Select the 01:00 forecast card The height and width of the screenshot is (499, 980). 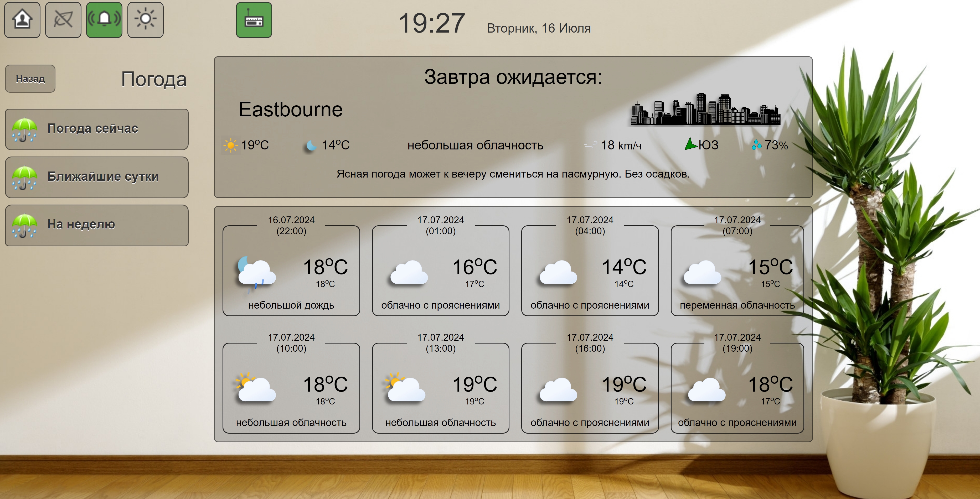pyautogui.click(x=440, y=271)
